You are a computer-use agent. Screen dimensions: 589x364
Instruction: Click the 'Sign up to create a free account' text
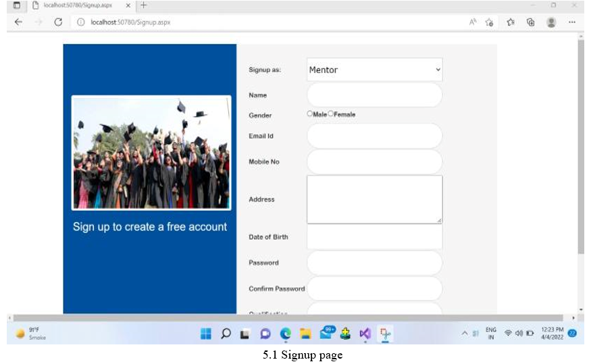pos(150,227)
